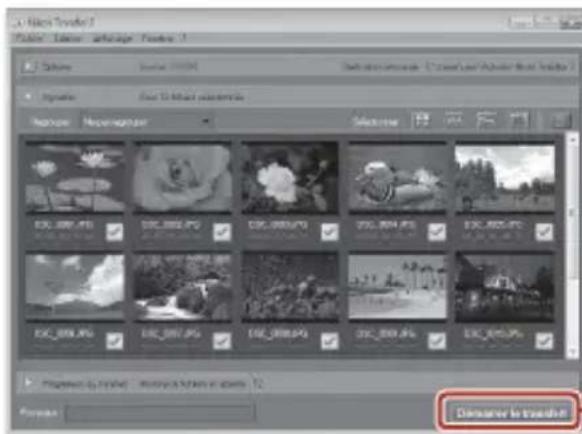Select the palm tree beach thumbnail
The width and height of the screenshot is (582, 434).
coord(398,286)
